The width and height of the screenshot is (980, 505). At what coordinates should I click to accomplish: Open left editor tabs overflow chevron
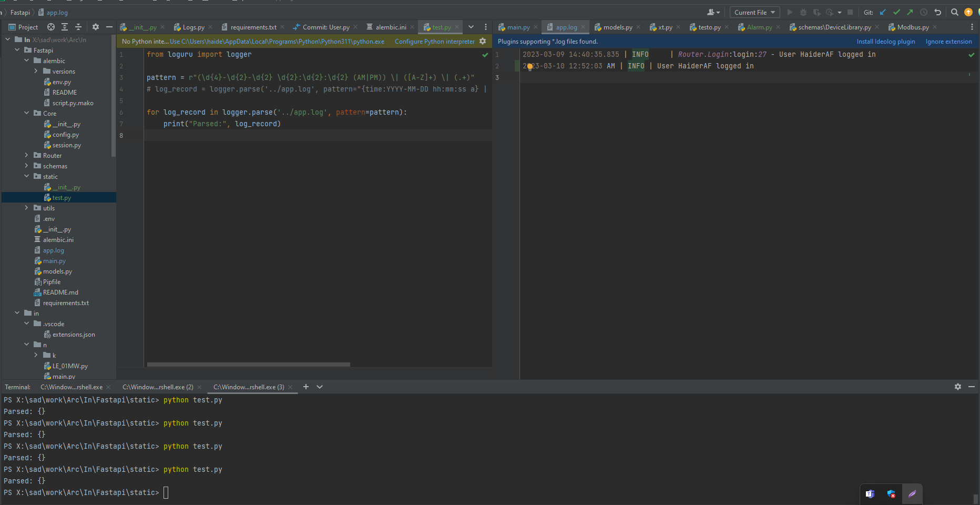click(x=471, y=27)
